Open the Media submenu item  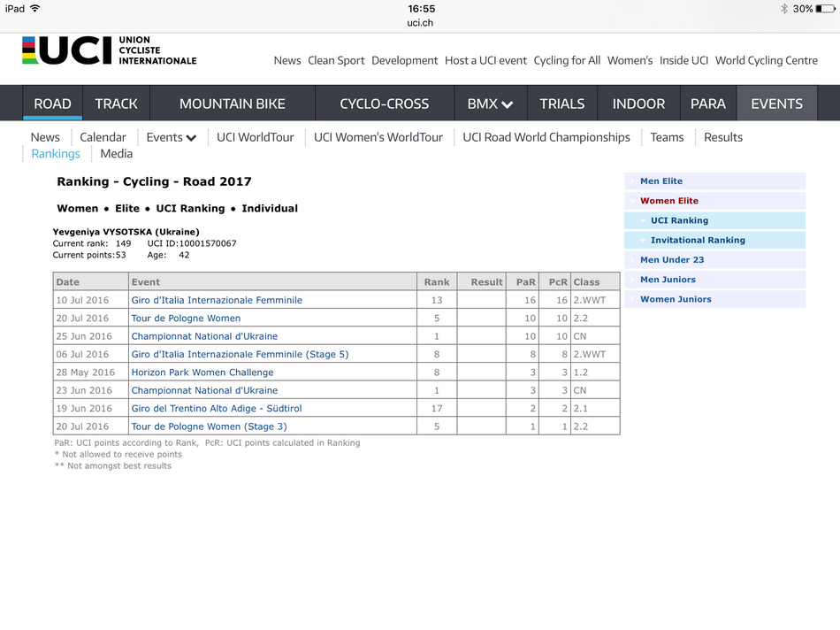(116, 154)
